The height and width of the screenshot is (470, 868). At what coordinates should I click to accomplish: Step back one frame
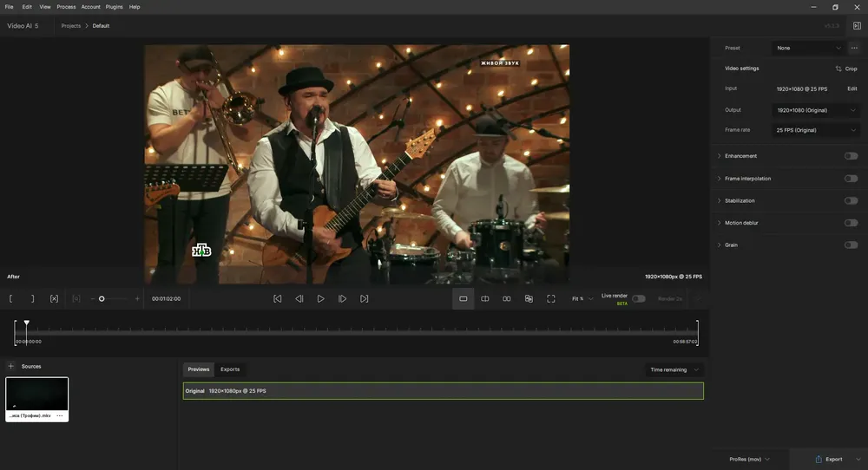[299, 298]
